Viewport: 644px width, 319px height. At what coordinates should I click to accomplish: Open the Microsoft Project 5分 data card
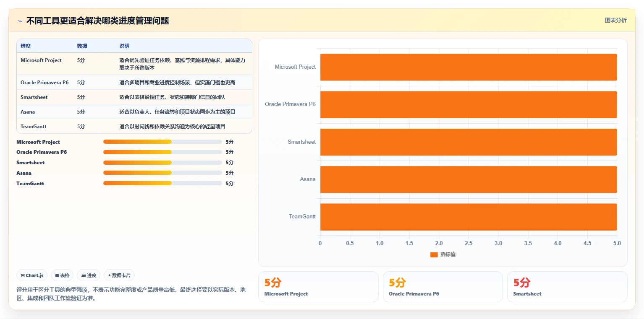[318, 287]
